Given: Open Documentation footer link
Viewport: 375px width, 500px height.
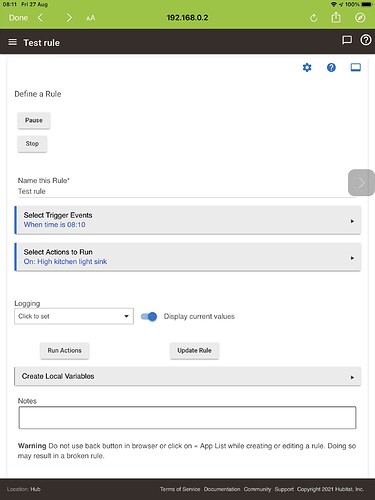Looking at the screenshot, I should click(x=222, y=489).
